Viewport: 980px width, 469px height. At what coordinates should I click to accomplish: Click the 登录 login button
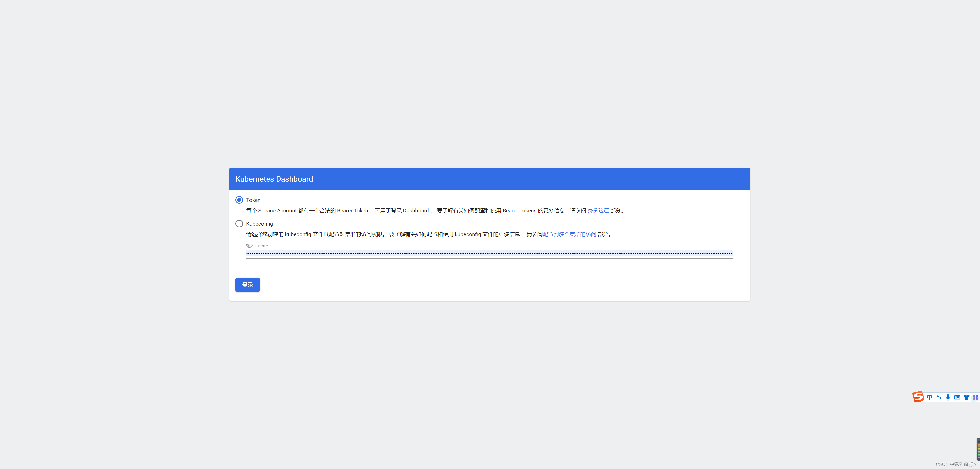(247, 285)
